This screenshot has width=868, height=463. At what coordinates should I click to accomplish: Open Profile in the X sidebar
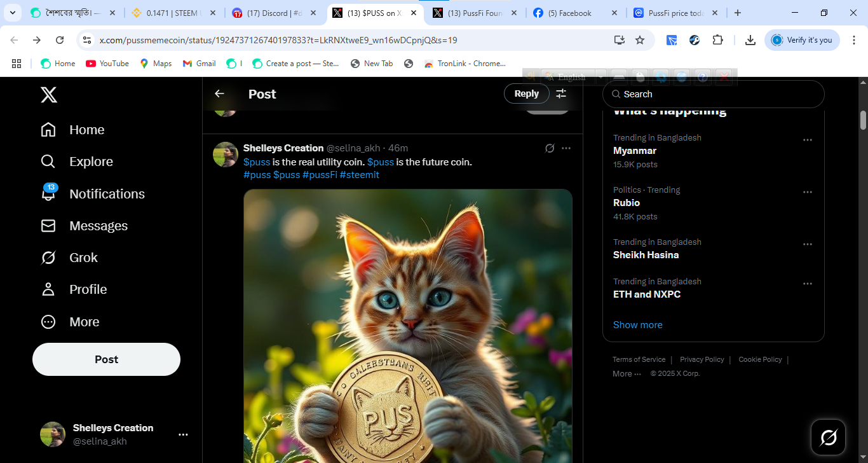click(74, 289)
